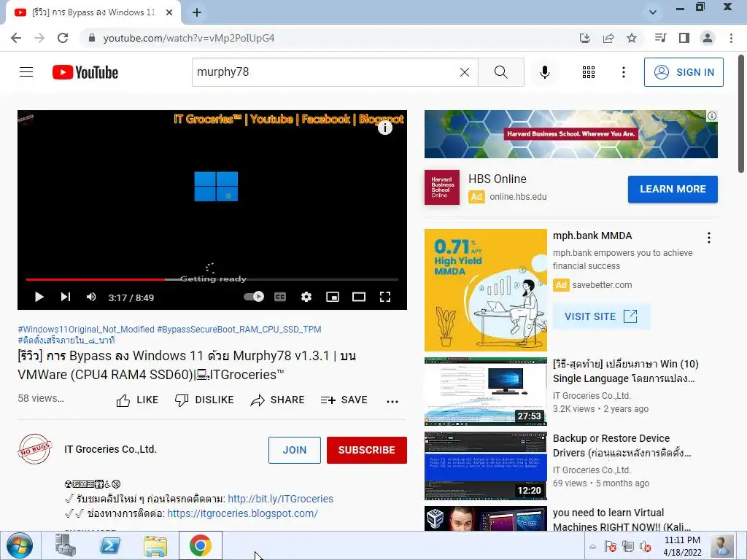Bookmark this page with star

click(x=632, y=38)
